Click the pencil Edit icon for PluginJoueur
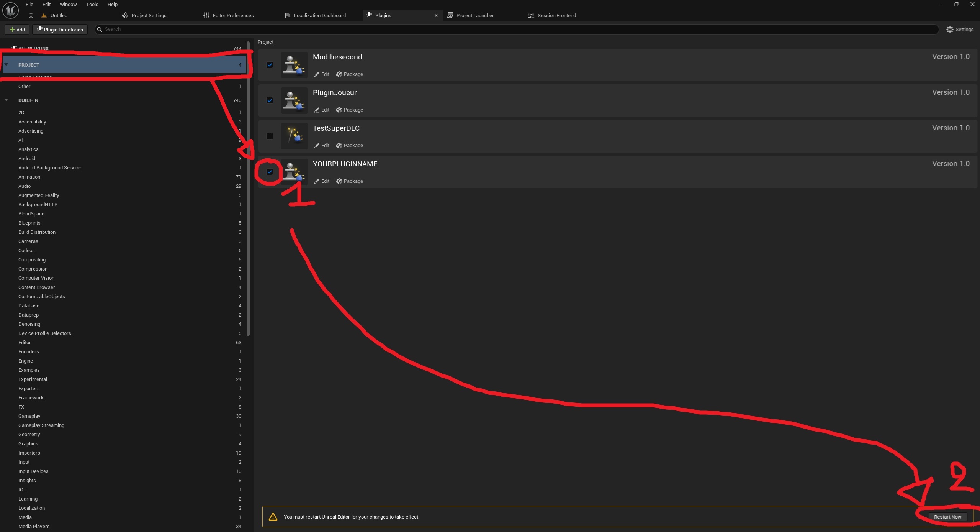This screenshot has height=532, width=980. (317, 110)
